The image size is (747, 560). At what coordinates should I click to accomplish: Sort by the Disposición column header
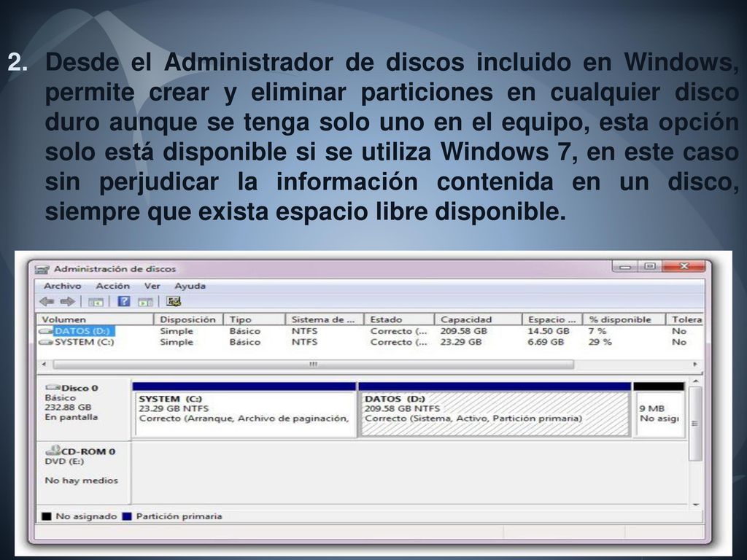pyautogui.click(x=188, y=319)
